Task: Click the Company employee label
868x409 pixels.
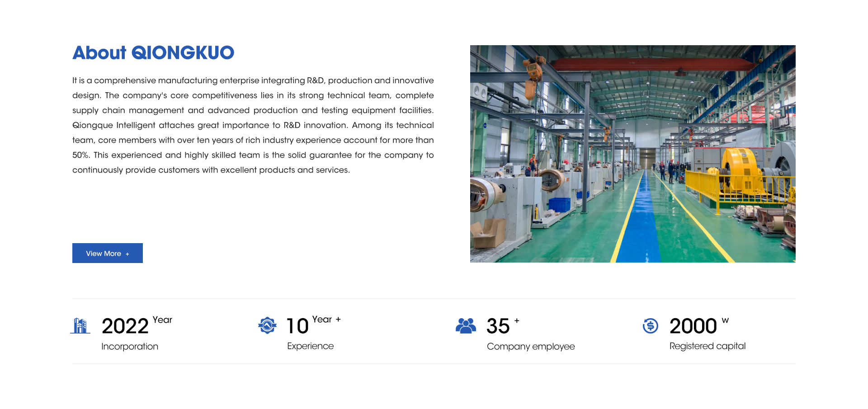Action: tap(531, 347)
